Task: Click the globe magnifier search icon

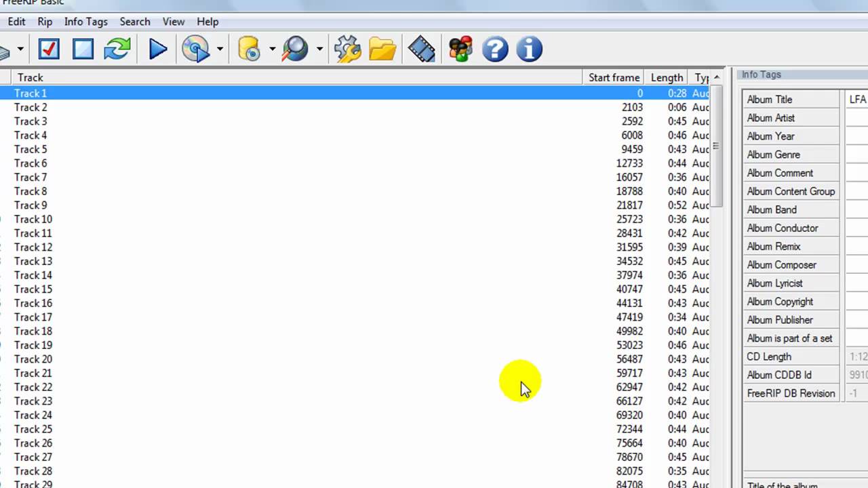Action: pos(295,49)
